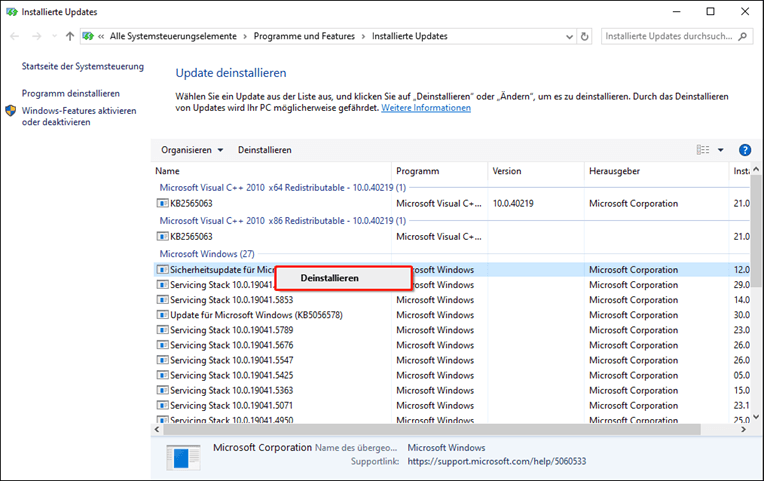Click the update icon of Servicing Stack 10.0.19041.5547
Screen dimensions: 764x481
[162, 360]
